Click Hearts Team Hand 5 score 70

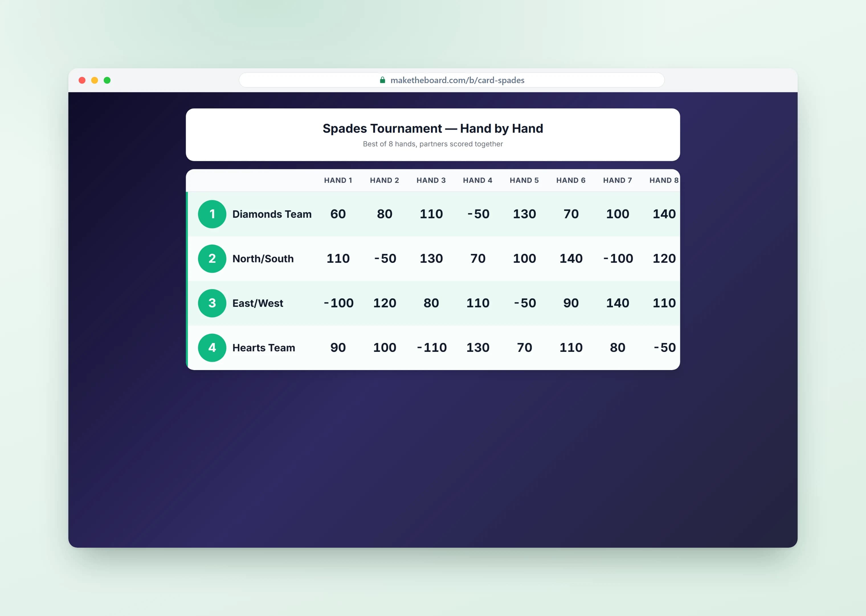pyautogui.click(x=524, y=348)
